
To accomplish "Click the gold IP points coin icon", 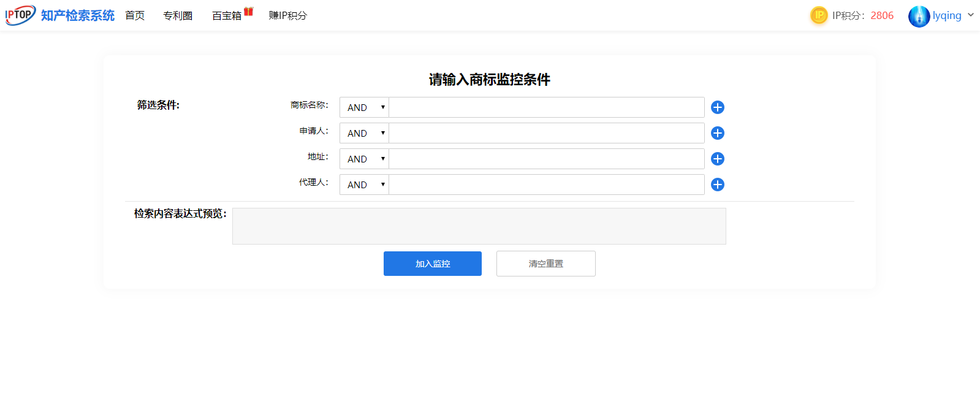I will (x=819, y=15).
